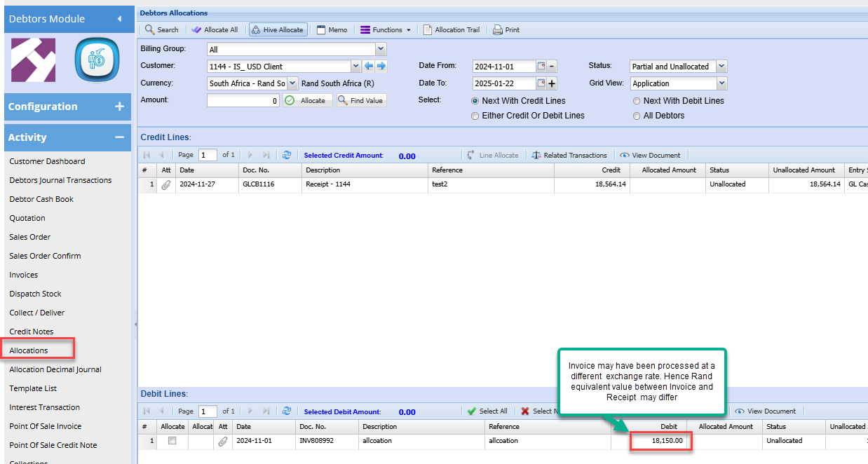Click the Find Value button
Image resolution: width=868 pixels, height=464 pixels.
(361, 100)
